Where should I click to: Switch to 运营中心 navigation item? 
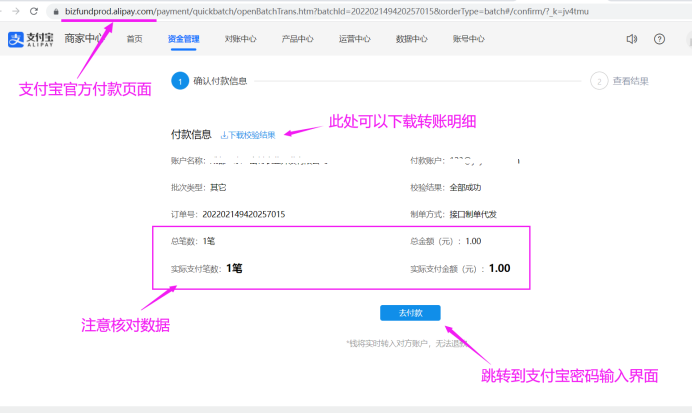(354, 40)
